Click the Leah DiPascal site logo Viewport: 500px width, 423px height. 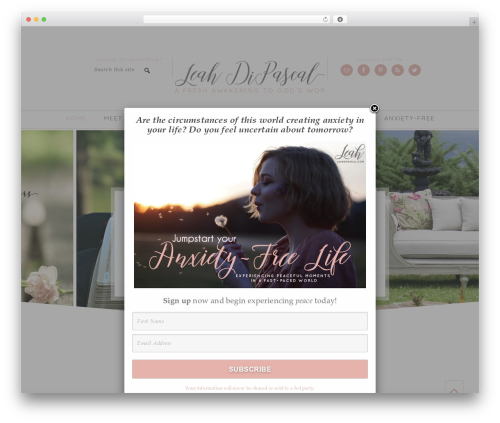tap(250, 77)
